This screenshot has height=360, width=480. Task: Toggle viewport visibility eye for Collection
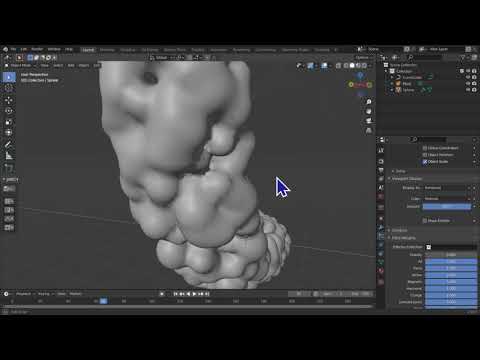(468, 71)
